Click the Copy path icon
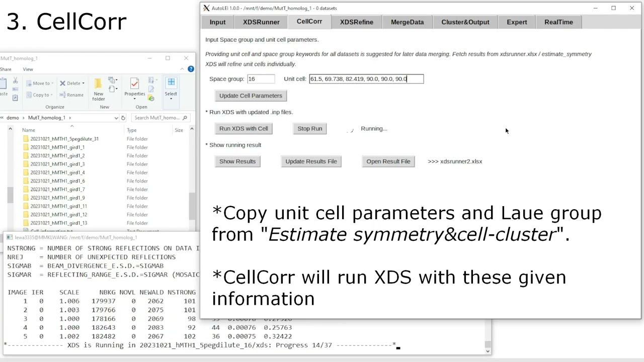 click(x=15, y=89)
